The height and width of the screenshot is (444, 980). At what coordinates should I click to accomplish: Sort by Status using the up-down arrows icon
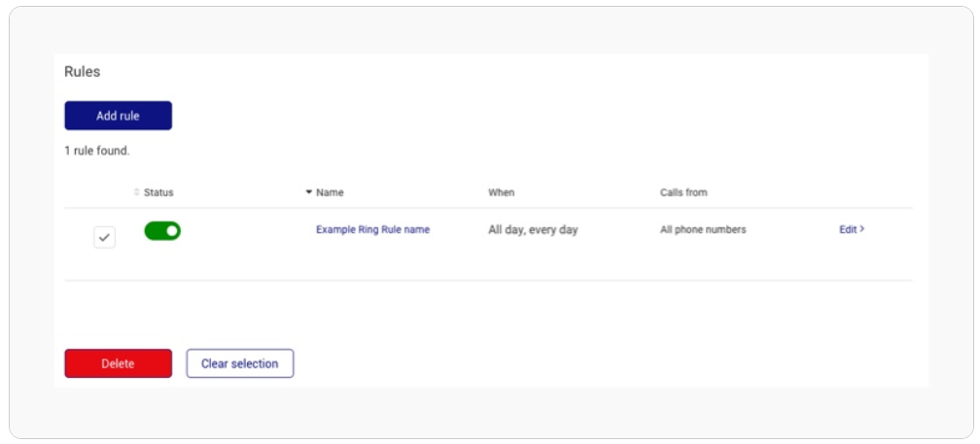(x=137, y=192)
